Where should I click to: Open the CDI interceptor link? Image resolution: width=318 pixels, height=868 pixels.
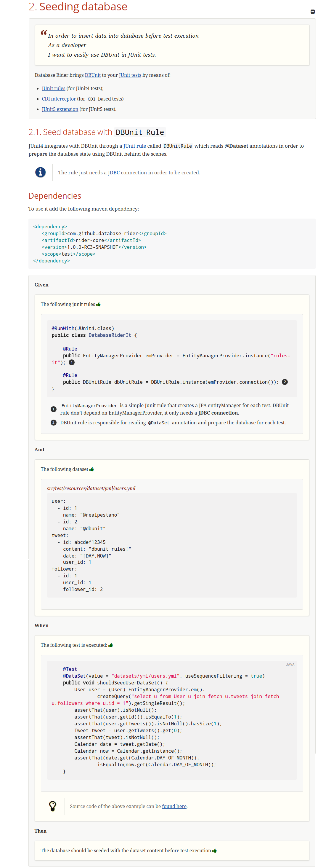click(x=59, y=99)
